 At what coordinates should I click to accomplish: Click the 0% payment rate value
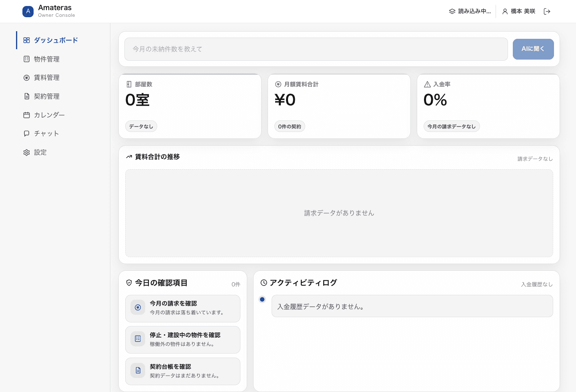(435, 100)
